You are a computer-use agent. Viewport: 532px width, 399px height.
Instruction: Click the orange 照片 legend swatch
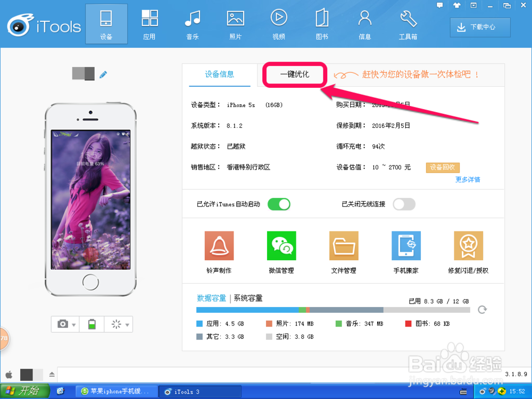[x=269, y=323]
